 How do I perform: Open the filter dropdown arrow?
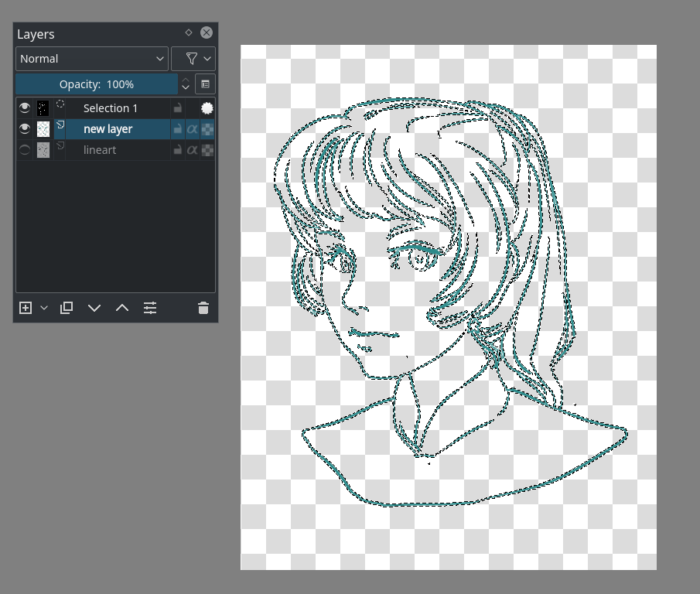pyautogui.click(x=207, y=58)
